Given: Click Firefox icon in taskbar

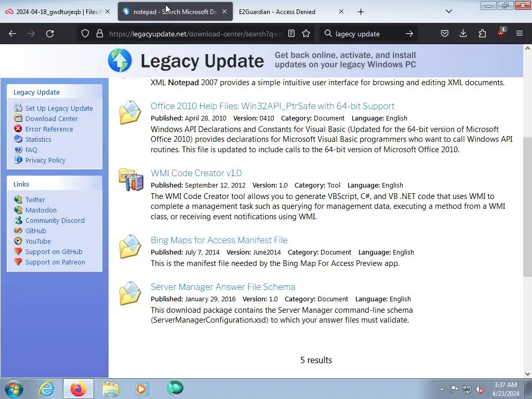Looking at the screenshot, I should coord(78,389).
